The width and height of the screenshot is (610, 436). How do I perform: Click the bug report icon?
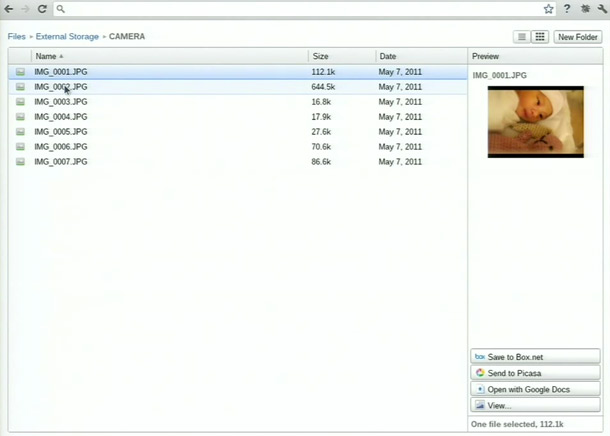pos(584,9)
